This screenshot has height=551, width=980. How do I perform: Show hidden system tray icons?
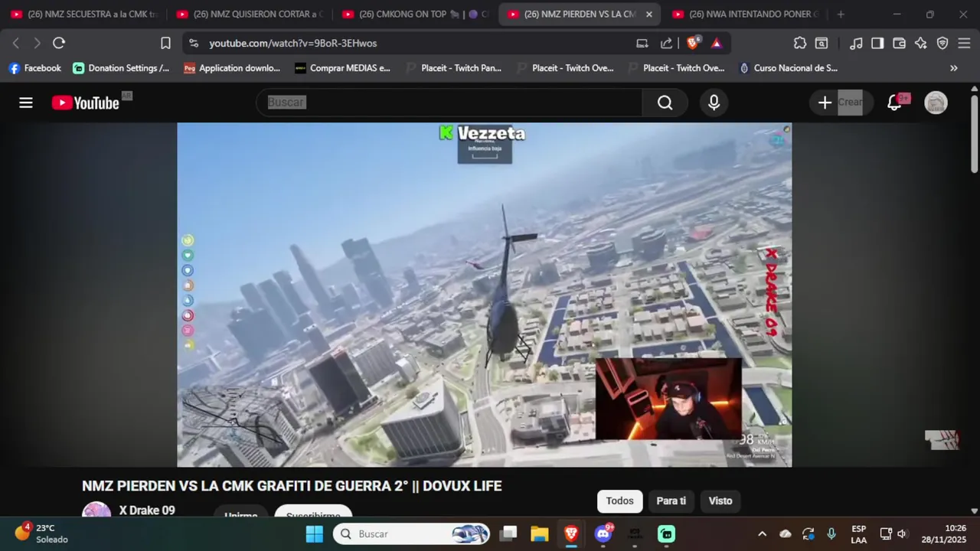(762, 533)
